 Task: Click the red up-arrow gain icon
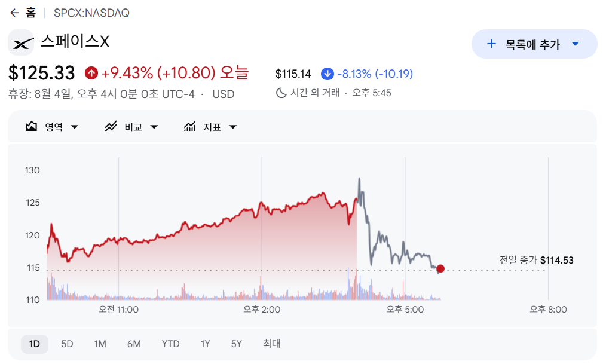point(91,73)
